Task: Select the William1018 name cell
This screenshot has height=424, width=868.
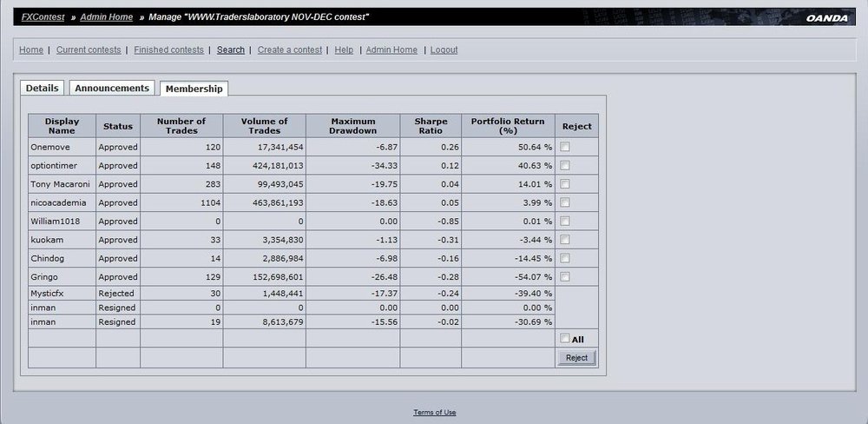Action: point(62,222)
